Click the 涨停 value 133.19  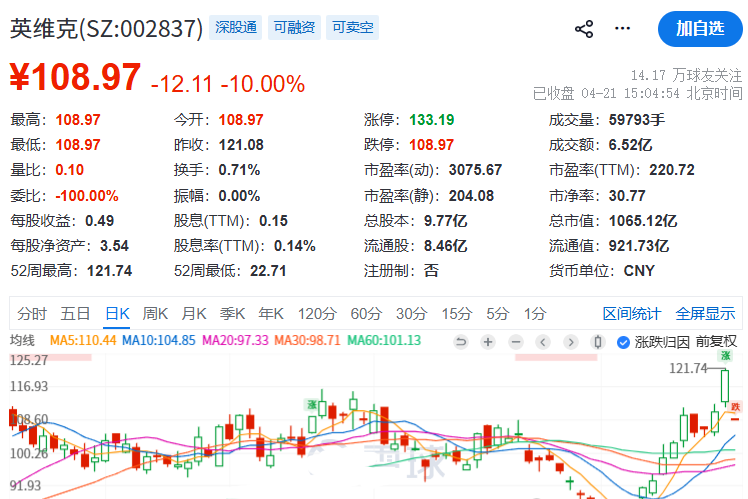(x=432, y=120)
